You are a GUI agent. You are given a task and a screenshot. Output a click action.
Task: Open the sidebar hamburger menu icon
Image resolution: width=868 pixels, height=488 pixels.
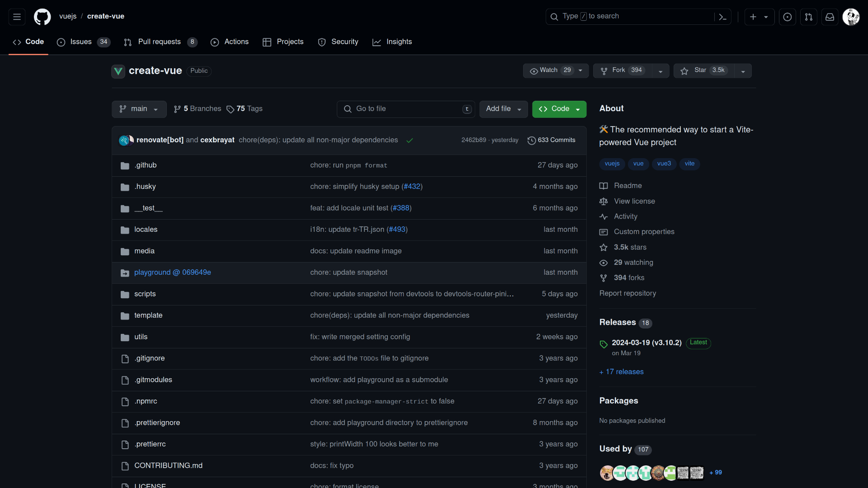click(x=17, y=16)
